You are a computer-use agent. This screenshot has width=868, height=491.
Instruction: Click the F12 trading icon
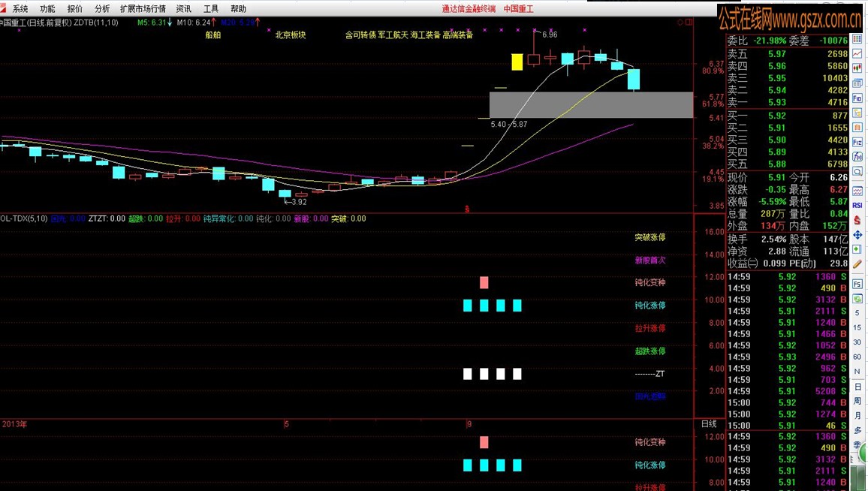[857, 142]
